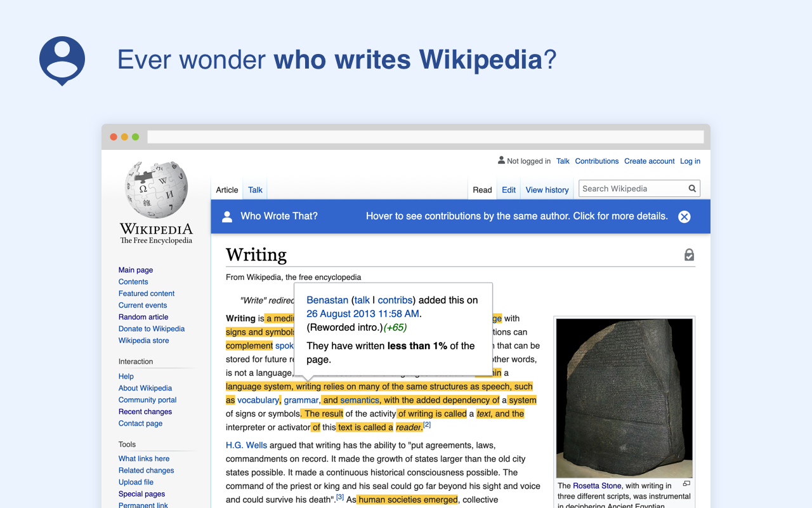The image size is (812, 508).
Task: Follow the H.G. Wells article link
Action: click(x=246, y=445)
